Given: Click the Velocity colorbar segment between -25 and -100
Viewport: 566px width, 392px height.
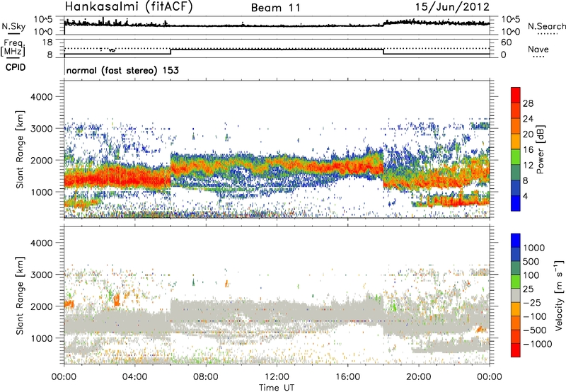Looking at the screenshot, I should [516, 309].
